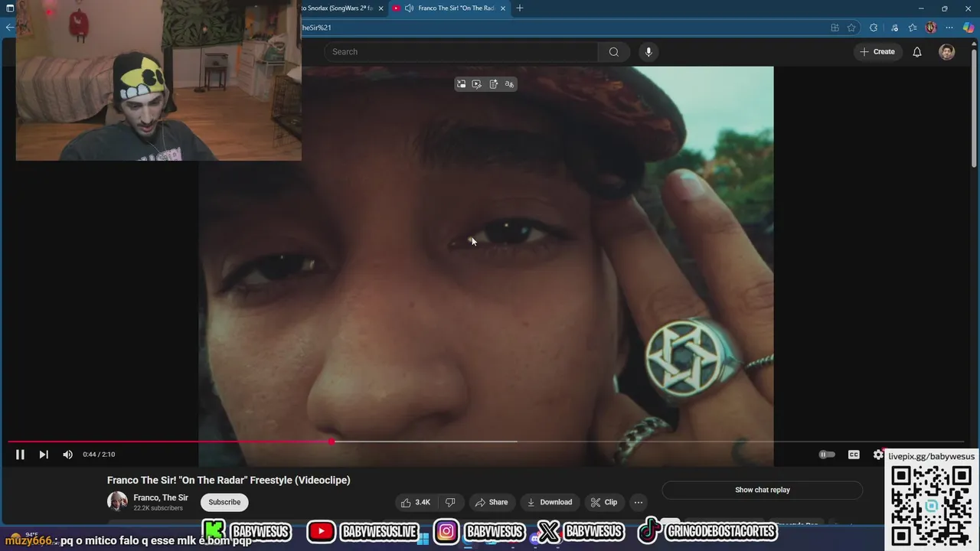The height and width of the screenshot is (551, 980).
Task: Turn on closed captions
Action: click(x=854, y=455)
